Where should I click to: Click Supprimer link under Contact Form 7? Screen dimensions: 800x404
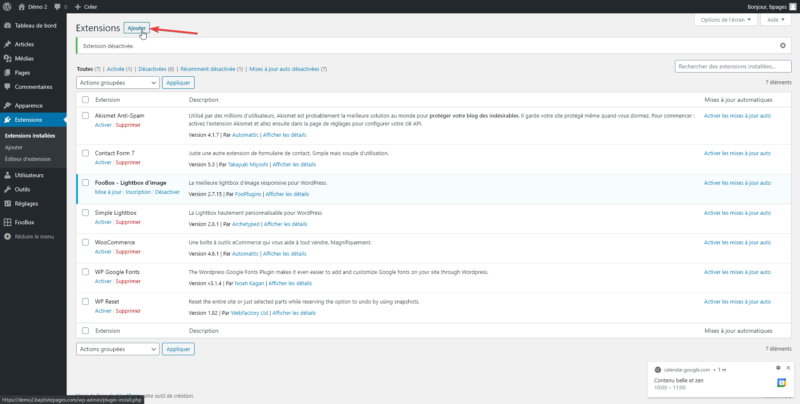pyautogui.click(x=128, y=162)
